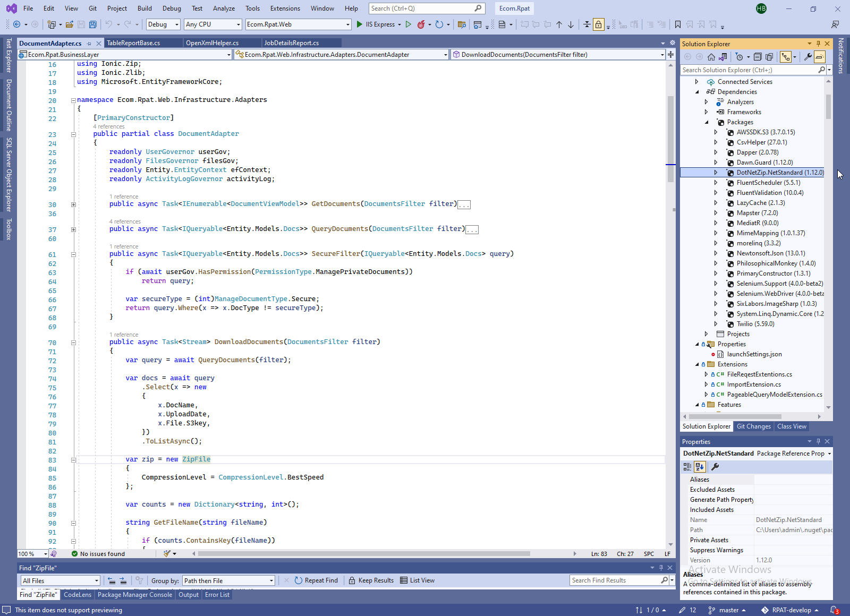Switch to the OpenXmlHelper.cs tab

pos(212,43)
